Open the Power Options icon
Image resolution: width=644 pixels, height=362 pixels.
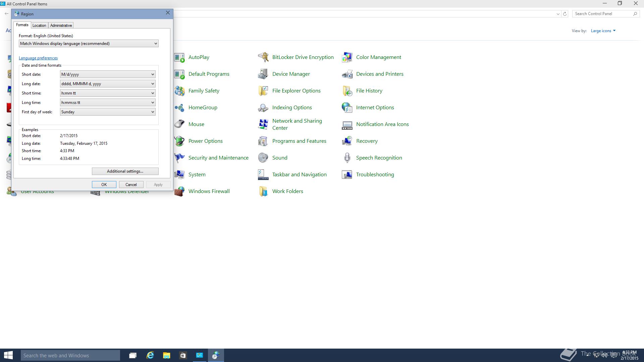pos(179,141)
